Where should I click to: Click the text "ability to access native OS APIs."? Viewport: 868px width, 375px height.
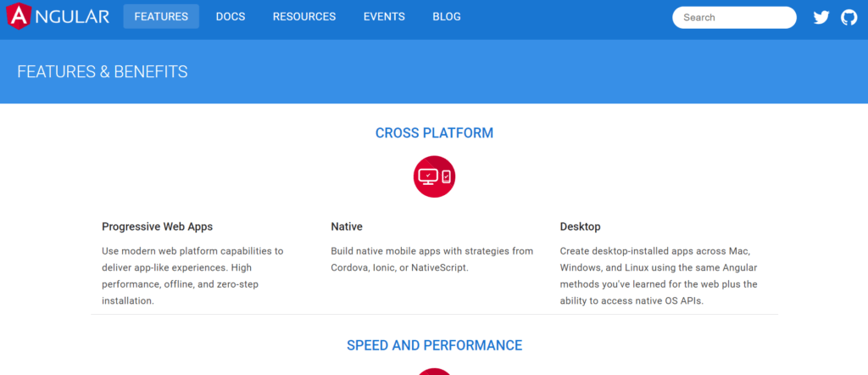point(632,301)
